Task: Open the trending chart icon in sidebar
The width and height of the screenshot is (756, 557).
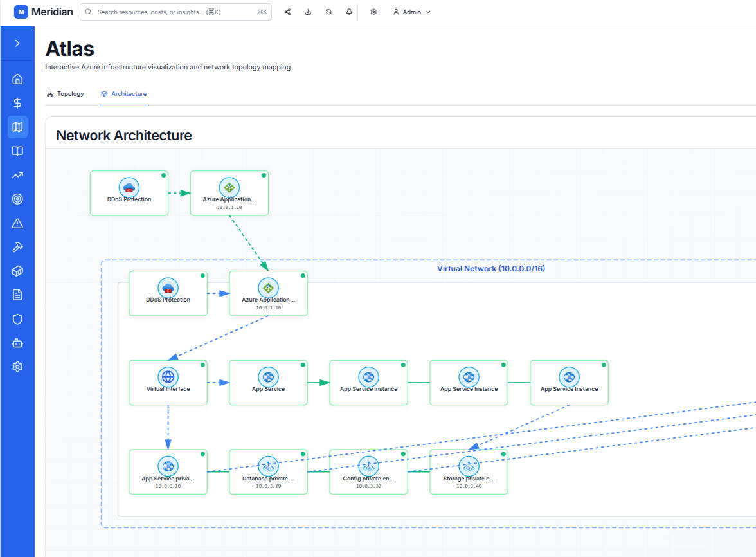Action: pos(17,175)
